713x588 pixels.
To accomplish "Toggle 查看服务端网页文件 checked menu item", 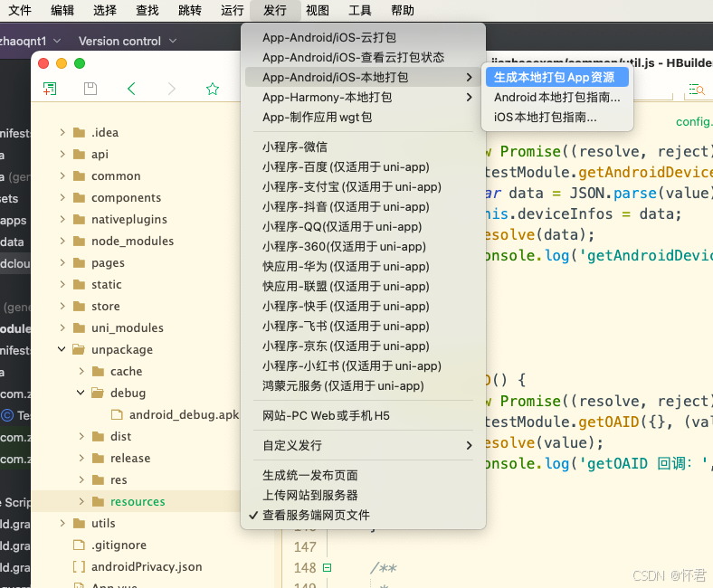I will (363, 516).
